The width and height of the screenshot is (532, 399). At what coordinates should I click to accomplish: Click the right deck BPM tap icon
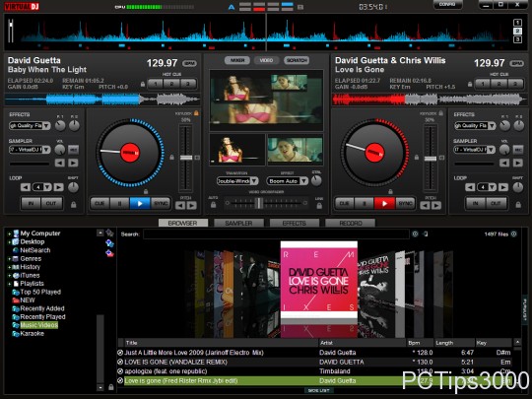pos(517,63)
